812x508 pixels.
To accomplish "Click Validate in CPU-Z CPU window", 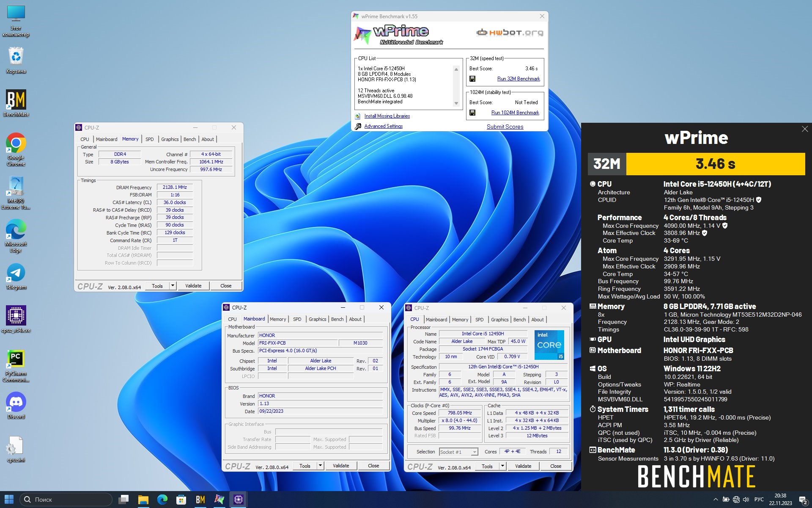I will click(x=523, y=466).
